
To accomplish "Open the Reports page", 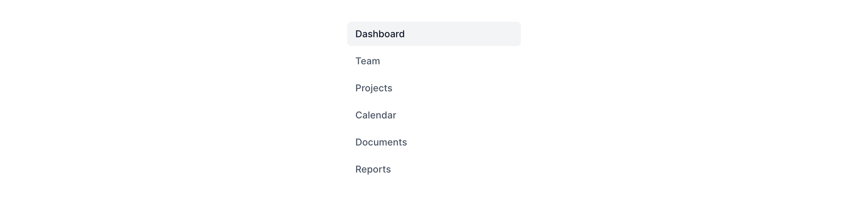I will click(x=373, y=169).
